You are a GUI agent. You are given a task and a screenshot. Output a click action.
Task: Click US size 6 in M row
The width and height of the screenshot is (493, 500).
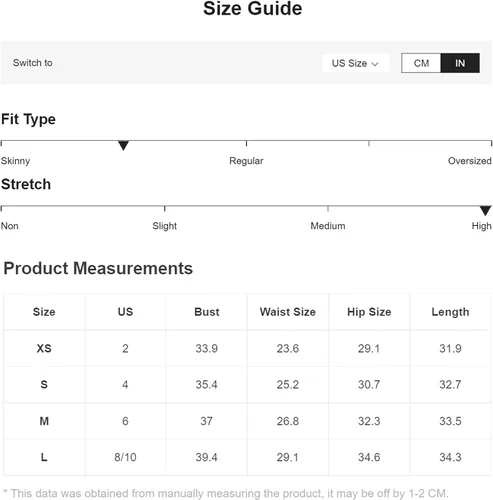click(x=125, y=421)
